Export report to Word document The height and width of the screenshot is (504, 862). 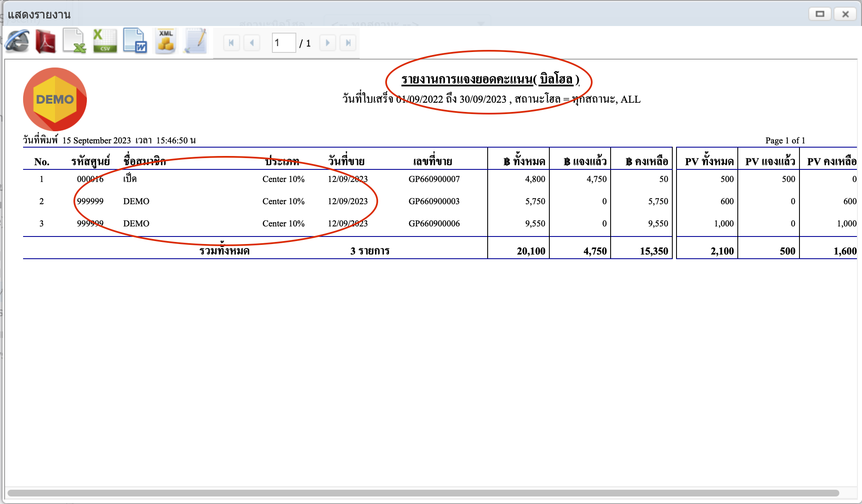tap(135, 42)
